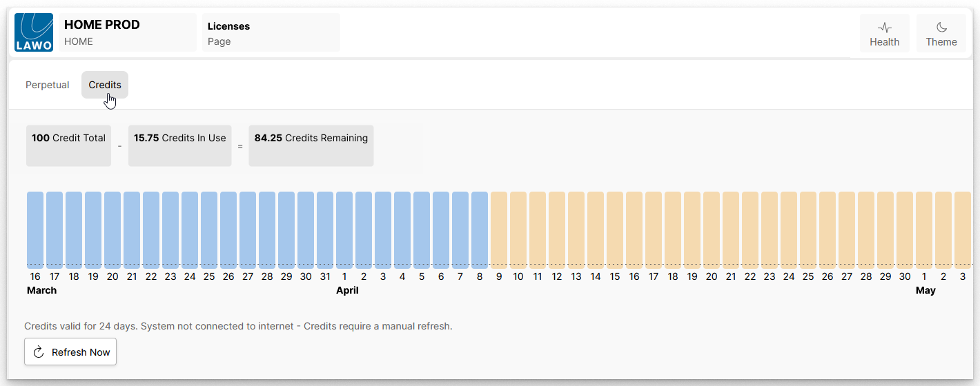Click the 15.75 Credits In Use box
The height and width of the screenshot is (386, 980).
pos(179,145)
